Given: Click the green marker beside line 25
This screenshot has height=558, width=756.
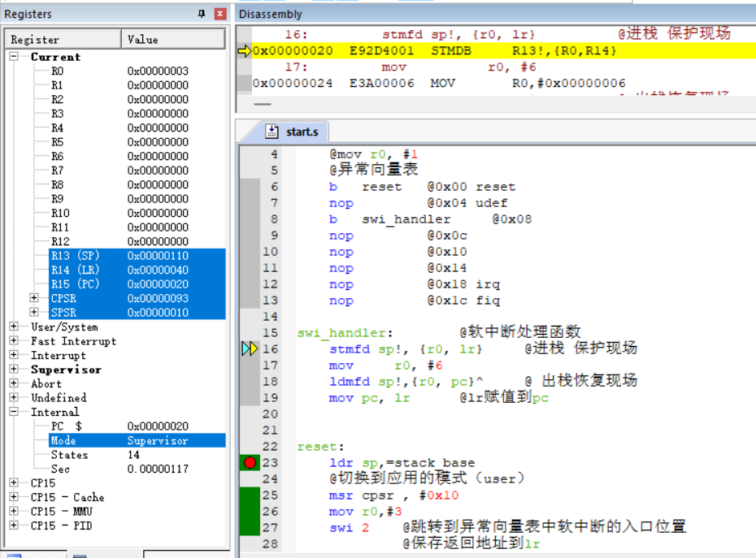Looking at the screenshot, I should click(249, 495).
